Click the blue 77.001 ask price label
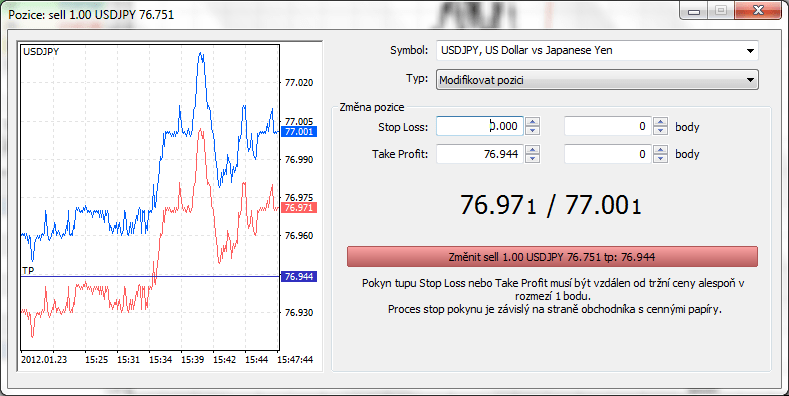Viewport: 789px width, 396px height. tap(299, 131)
